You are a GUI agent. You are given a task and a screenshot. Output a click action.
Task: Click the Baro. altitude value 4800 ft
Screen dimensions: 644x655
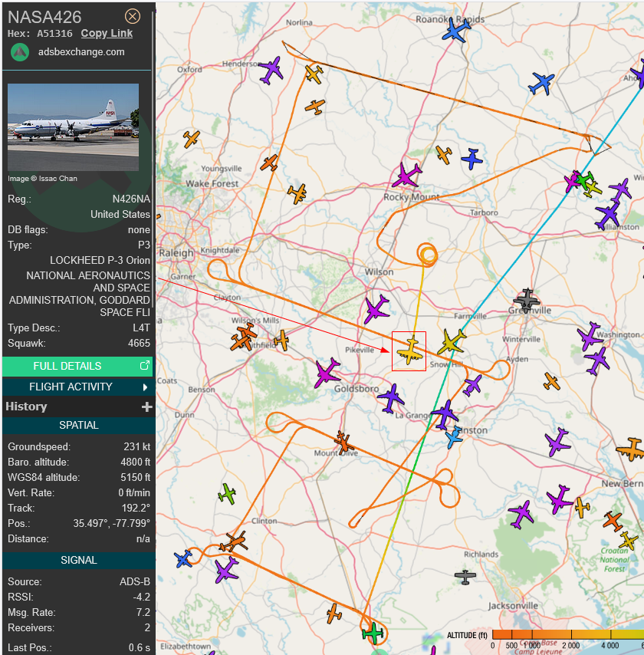coord(135,462)
